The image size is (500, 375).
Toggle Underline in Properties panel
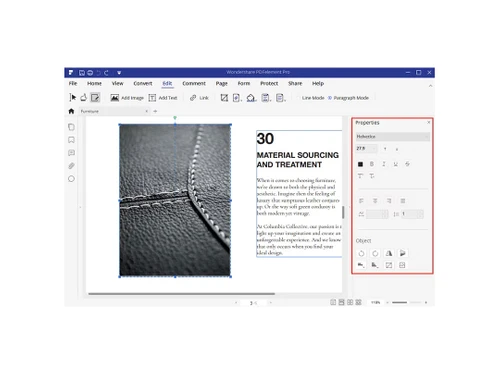(x=395, y=164)
